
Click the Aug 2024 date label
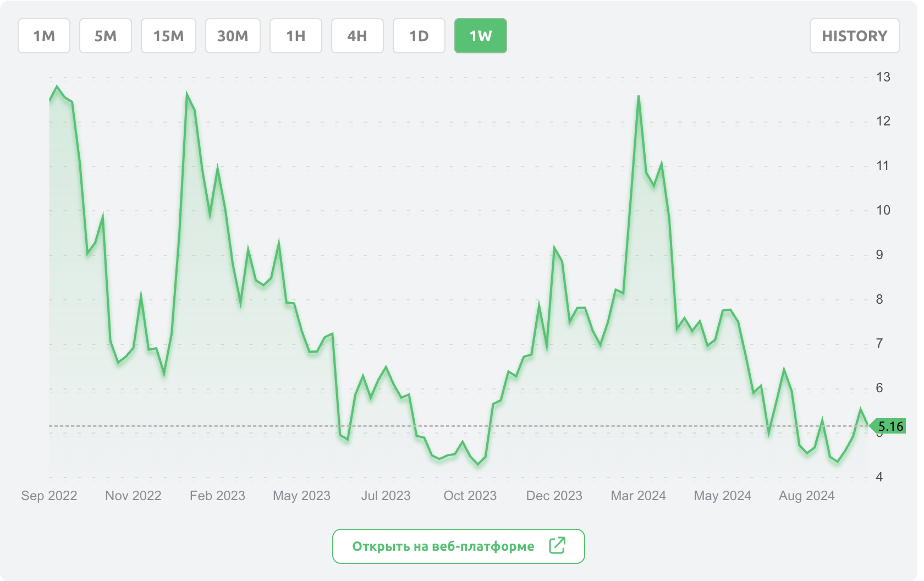[x=806, y=496]
